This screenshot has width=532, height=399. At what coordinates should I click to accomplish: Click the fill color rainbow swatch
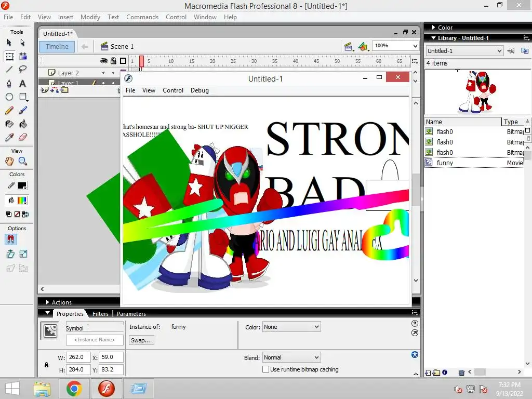pos(22,201)
